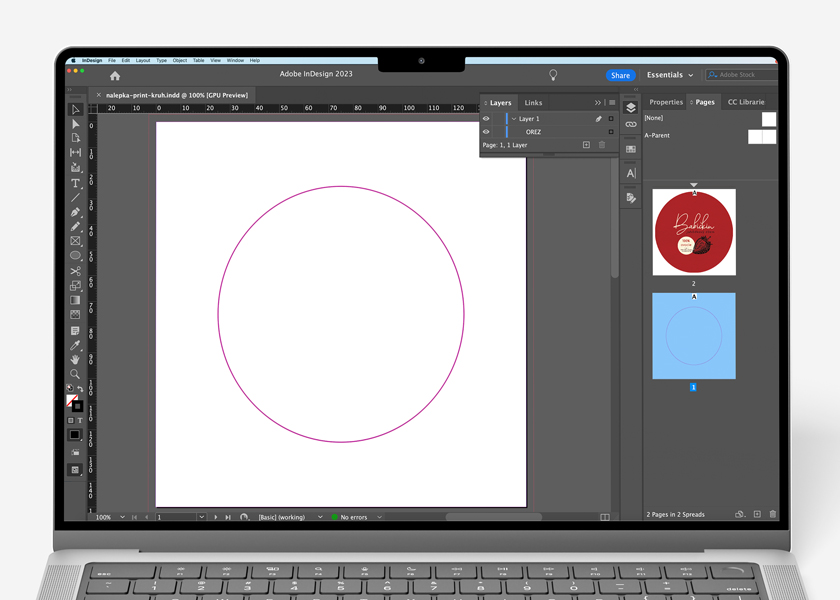The height and width of the screenshot is (600, 840).
Task: Select the Pen tool in toolbar
Action: (x=75, y=212)
